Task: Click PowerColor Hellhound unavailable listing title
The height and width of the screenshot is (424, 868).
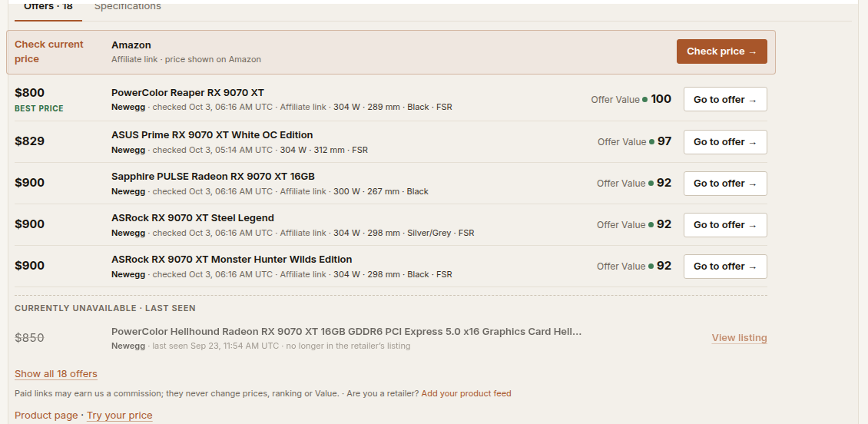Action: [x=346, y=332]
